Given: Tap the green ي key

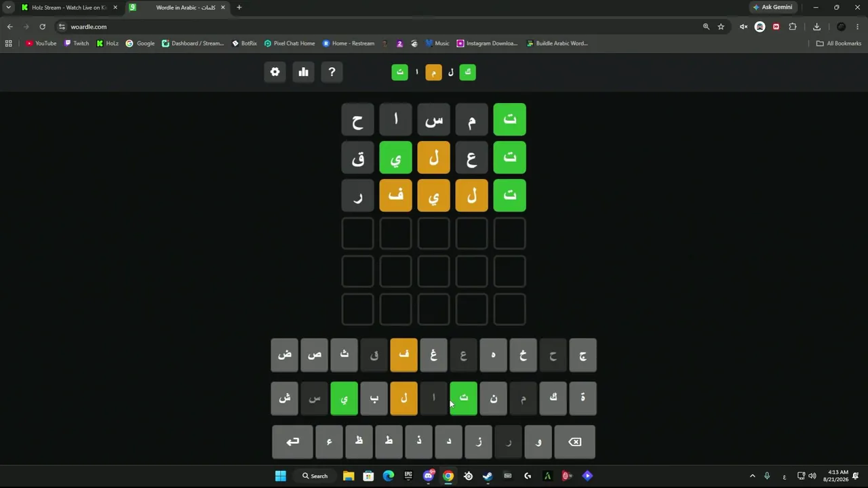Looking at the screenshot, I should click(344, 399).
